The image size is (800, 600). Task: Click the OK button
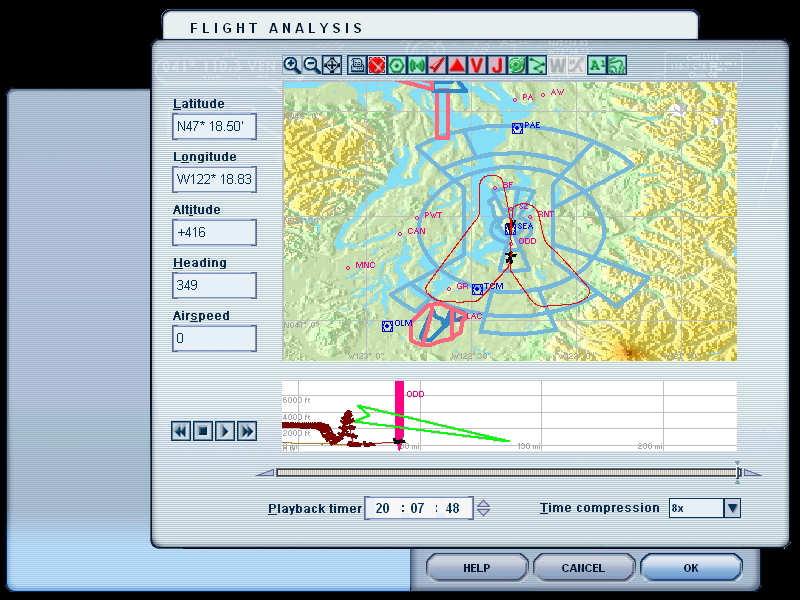690,568
